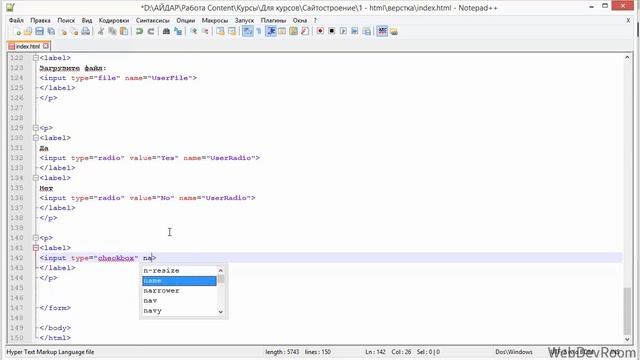The width and height of the screenshot is (640, 360).
Task: Click the Zoom Out toolbar icon
Action: point(205,31)
